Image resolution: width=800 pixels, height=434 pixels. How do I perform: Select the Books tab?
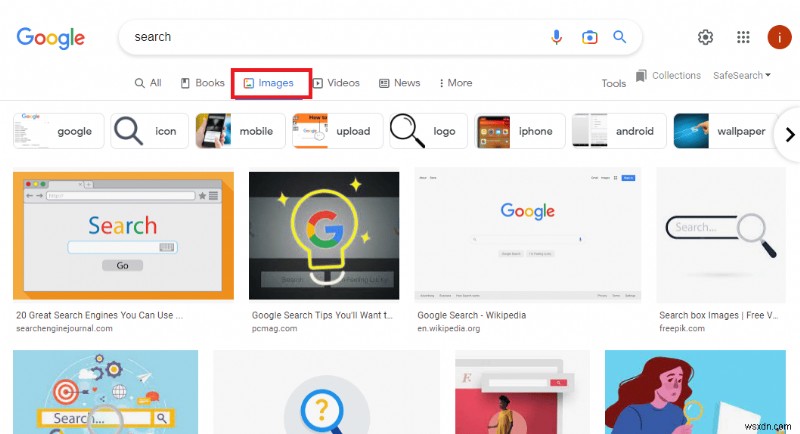pos(203,83)
